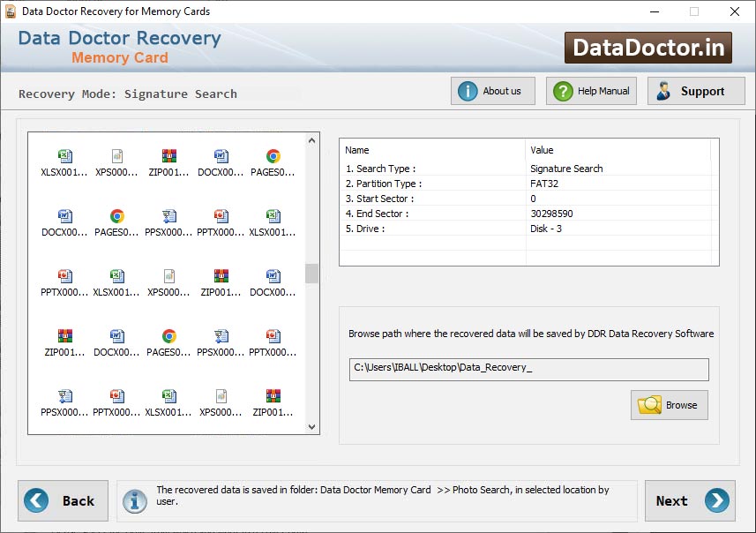Screen dimensions: 756x533
Task: Click the Data Doctor title bar icon
Action: point(11,11)
